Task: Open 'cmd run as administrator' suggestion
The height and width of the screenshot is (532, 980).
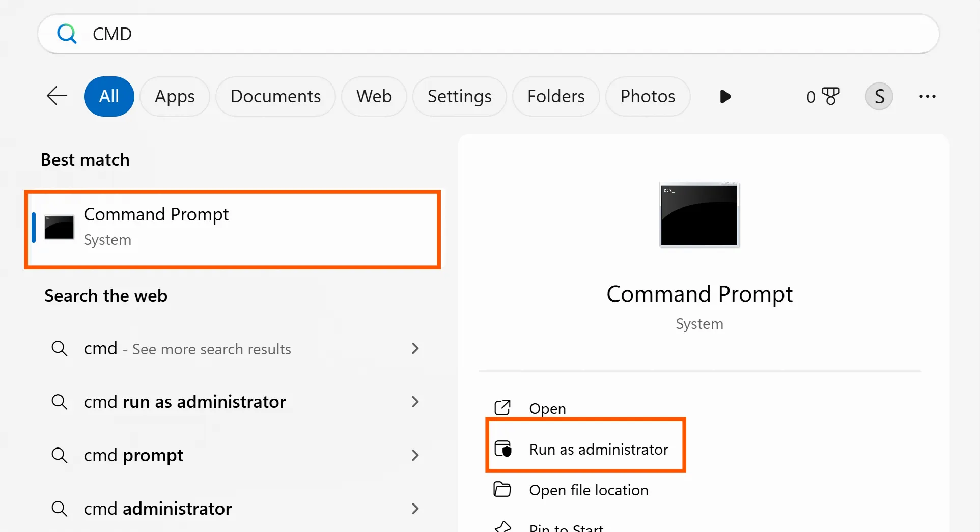Action: click(235, 402)
